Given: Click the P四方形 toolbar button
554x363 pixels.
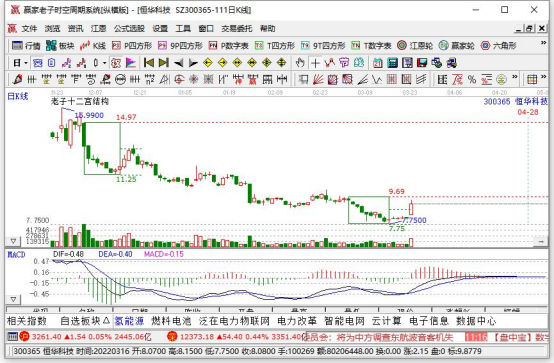Looking at the screenshot, I should coord(132,46).
